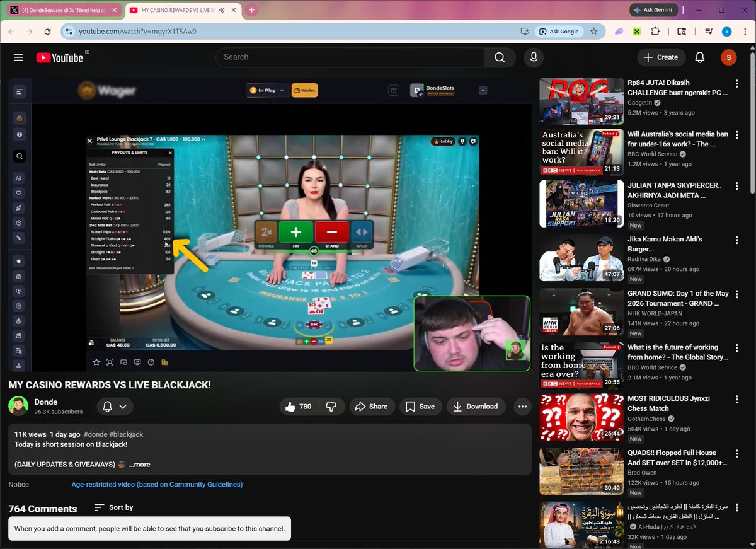The height and width of the screenshot is (549, 756).
Task: Open the Donde channel avatar
Action: click(x=18, y=406)
